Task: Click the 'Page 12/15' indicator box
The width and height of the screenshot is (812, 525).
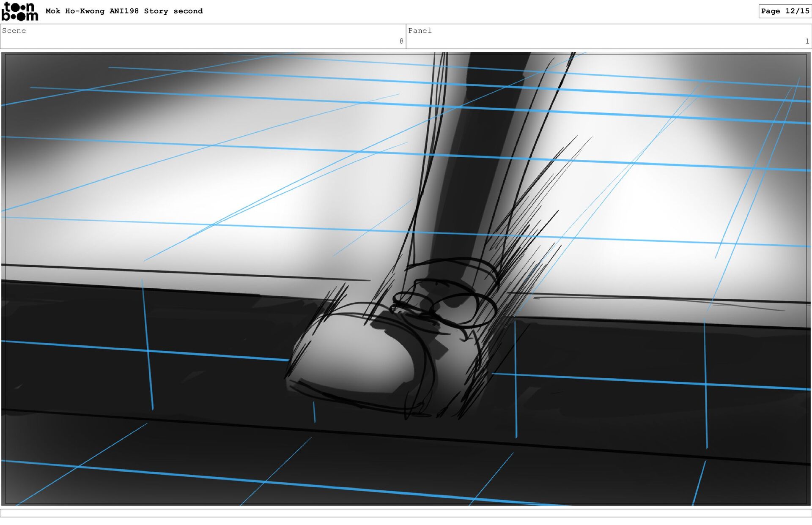Action: click(x=785, y=11)
